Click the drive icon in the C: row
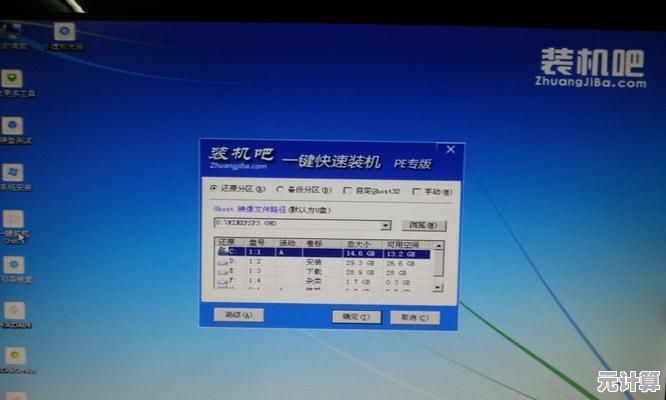 223,252
